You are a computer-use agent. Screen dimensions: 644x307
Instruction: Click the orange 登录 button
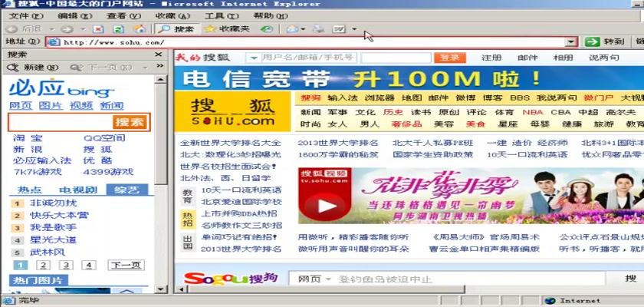(x=450, y=58)
